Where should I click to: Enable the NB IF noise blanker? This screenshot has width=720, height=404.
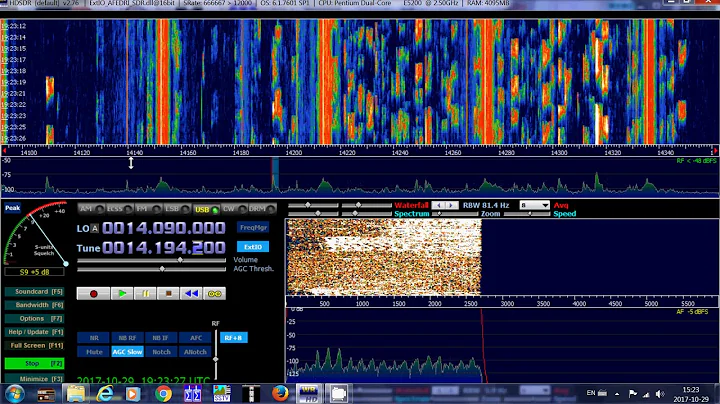[161, 338]
